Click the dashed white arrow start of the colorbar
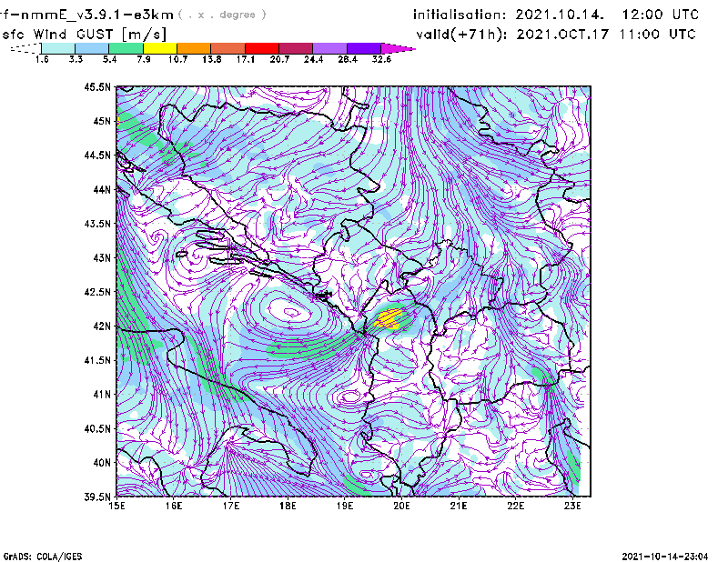Screen dimensions: 728x562 pos(25,48)
